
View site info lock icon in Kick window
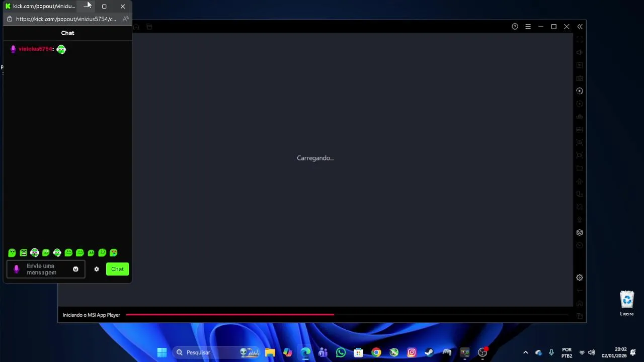[9, 19]
